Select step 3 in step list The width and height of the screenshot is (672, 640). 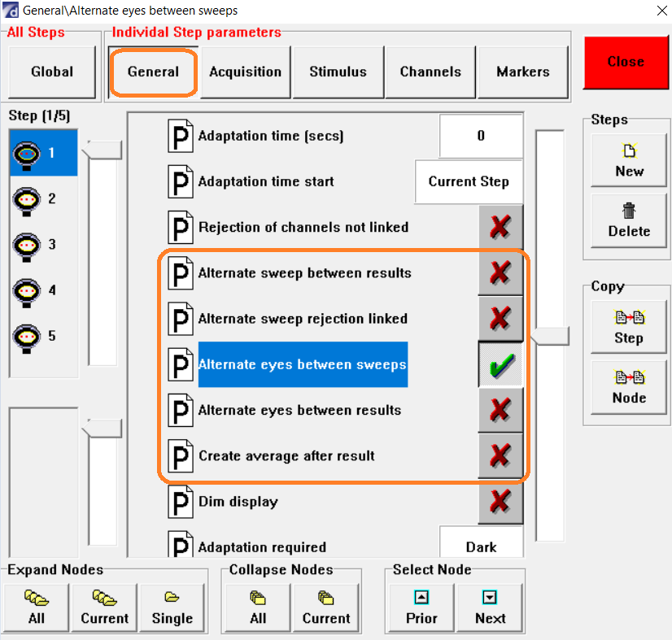tap(43, 246)
